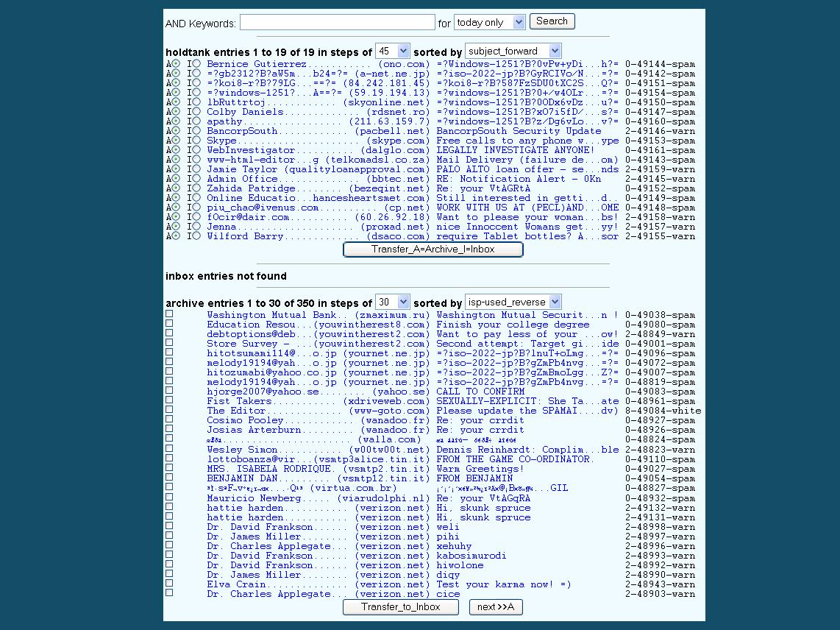Screen dimensions: 840x630
Task: Select Archive radio for Wilford Barry row
Action: [176, 236]
